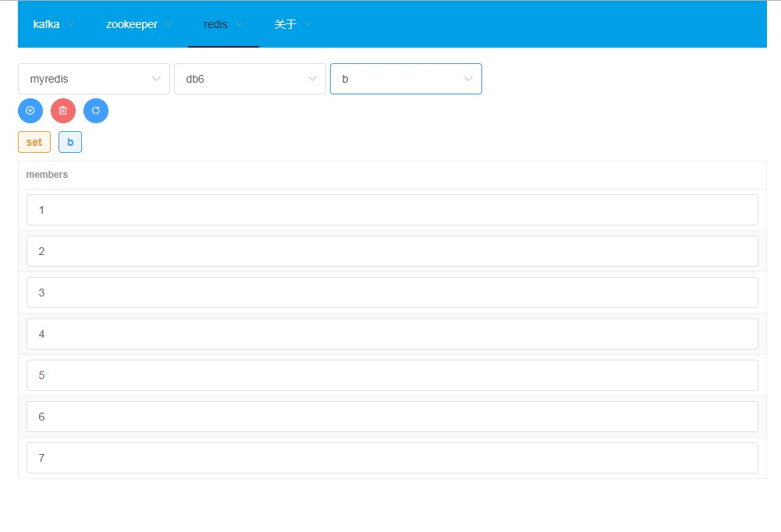This screenshot has height=532, width=781.
Task: Click the members column header
Action: pos(47,175)
